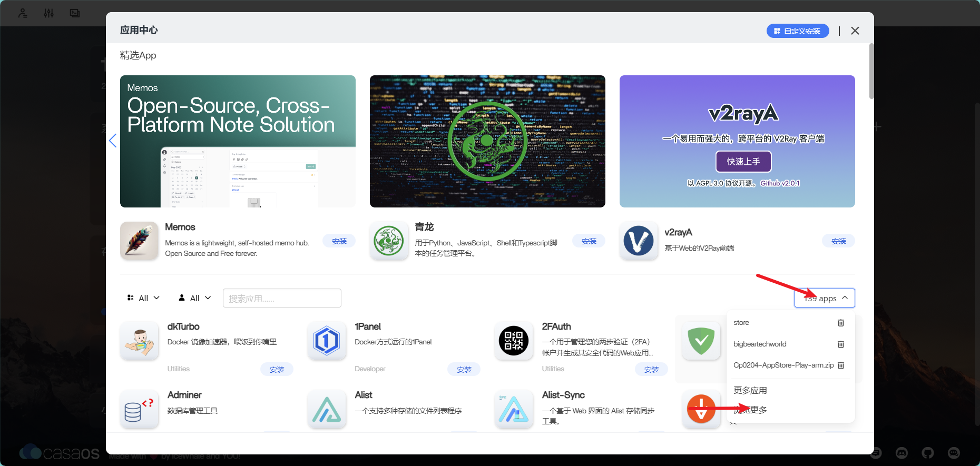This screenshot has width=980, height=466.
Task: Select the bigbeartechworld store entry
Action: [x=760, y=344]
